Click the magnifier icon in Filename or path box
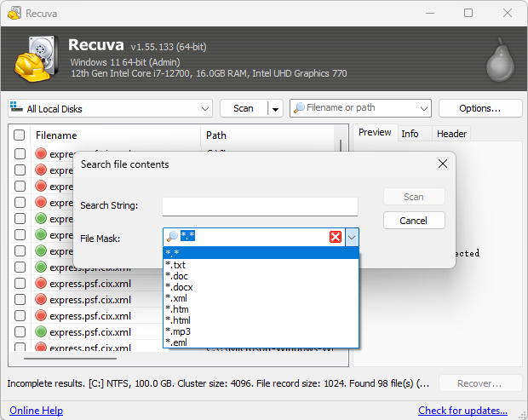Image resolution: width=528 pixels, height=420 pixels. pyautogui.click(x=299, y=108)
